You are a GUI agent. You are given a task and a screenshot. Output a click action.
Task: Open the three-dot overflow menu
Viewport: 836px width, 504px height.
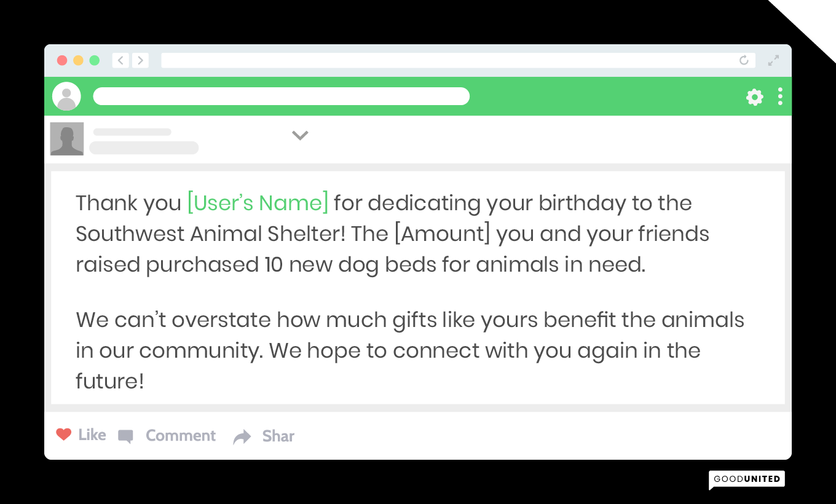click(x=779, y=96)
